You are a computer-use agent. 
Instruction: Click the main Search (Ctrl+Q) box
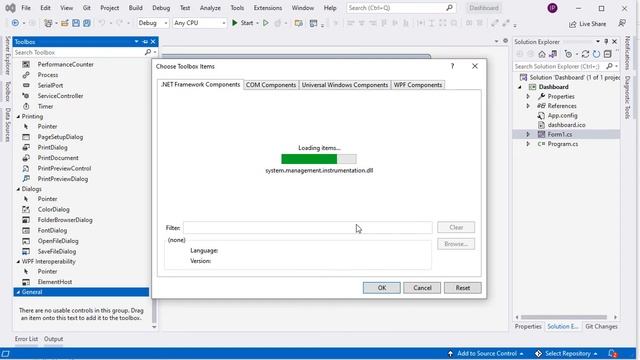(400, 8)
